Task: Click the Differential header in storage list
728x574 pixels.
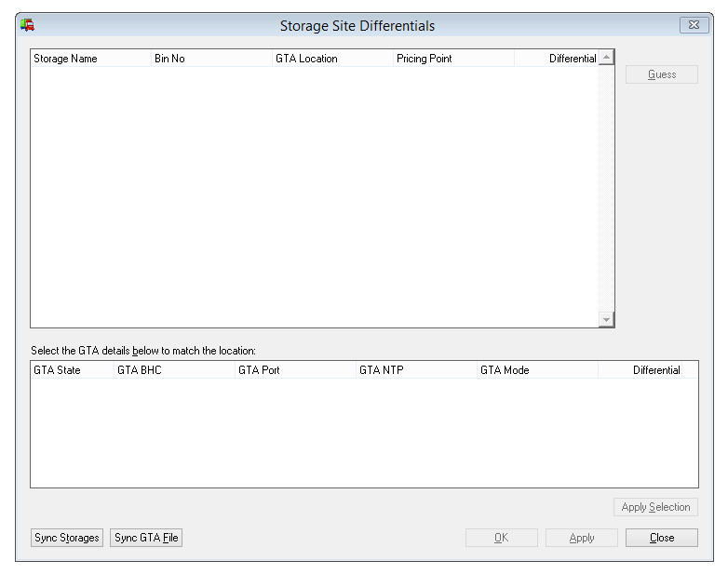Action: pos(556,59)
